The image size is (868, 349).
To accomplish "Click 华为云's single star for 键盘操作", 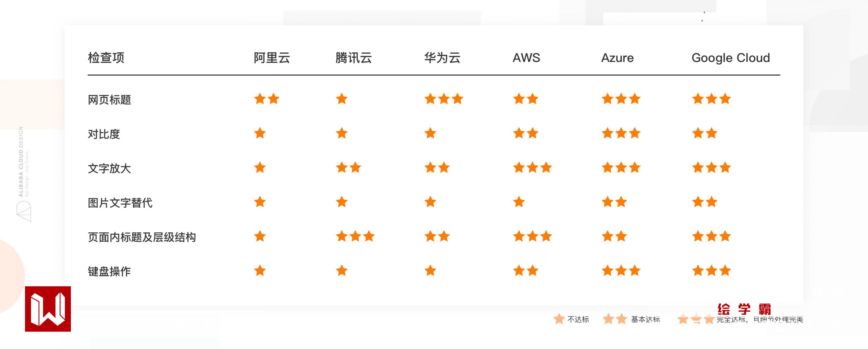I will point(430,271).
